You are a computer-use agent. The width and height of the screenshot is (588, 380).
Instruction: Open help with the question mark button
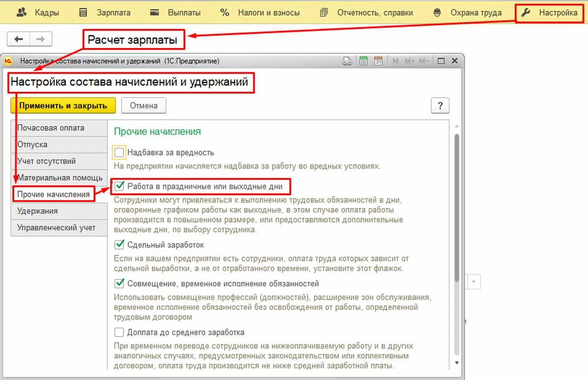(x=440, y=105)
